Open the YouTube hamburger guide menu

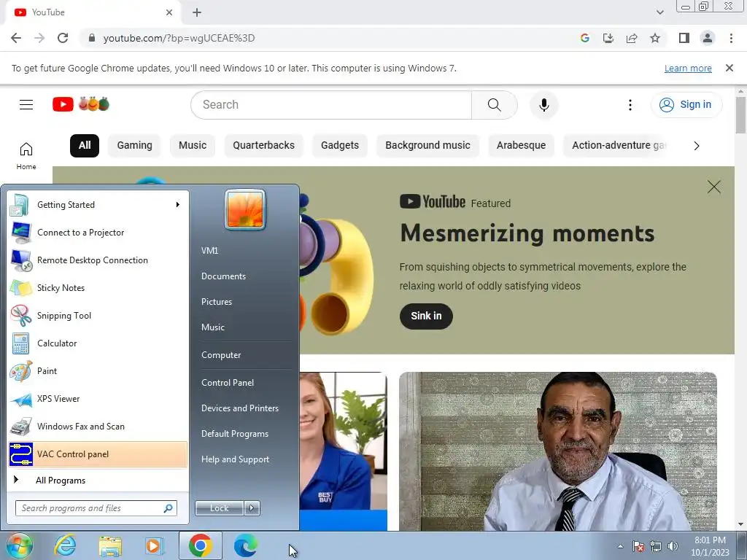(x=26, y=104)
